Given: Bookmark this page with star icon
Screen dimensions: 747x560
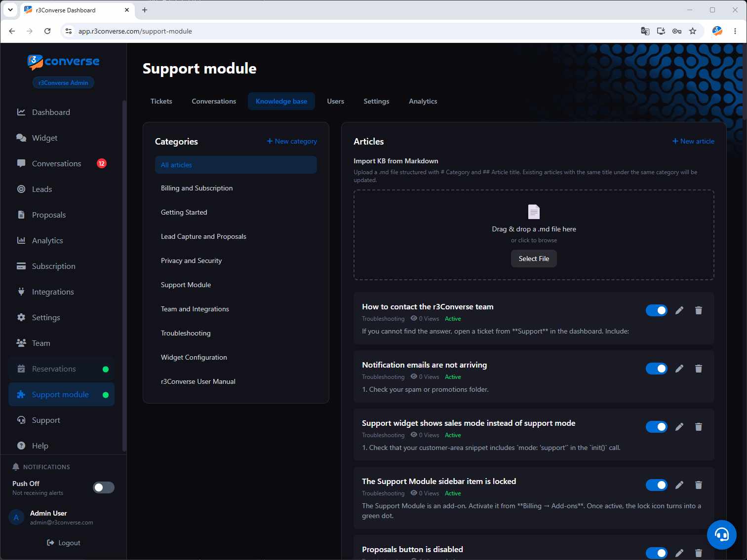Looking at the screenshot, I should (693, 31).
